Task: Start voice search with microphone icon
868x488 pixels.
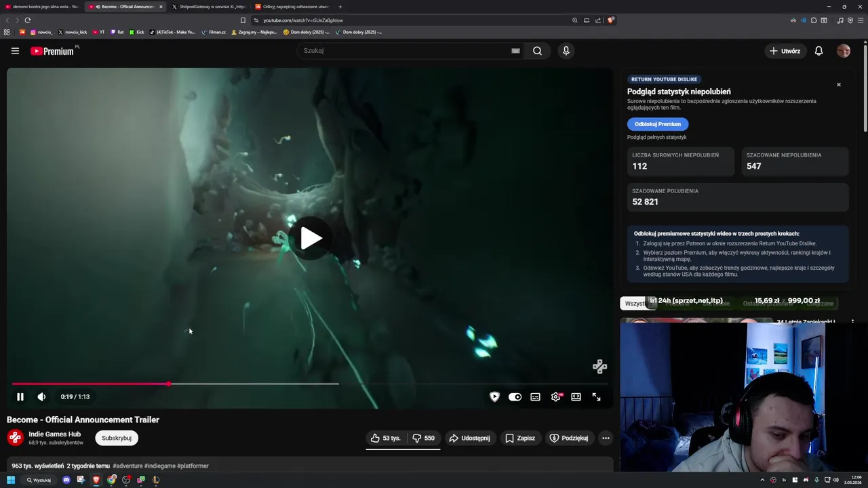Action: point(566,51)
